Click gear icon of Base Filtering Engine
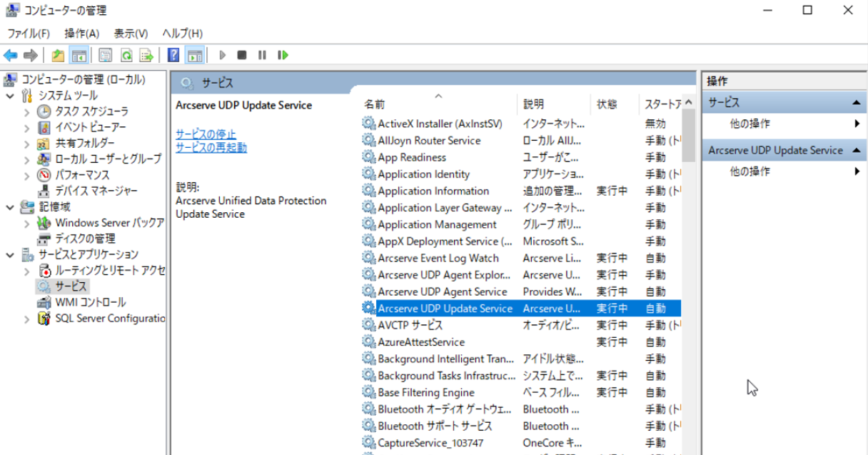Image resolution: width=868 pixels, height=455 pixels. click(368, 392)
